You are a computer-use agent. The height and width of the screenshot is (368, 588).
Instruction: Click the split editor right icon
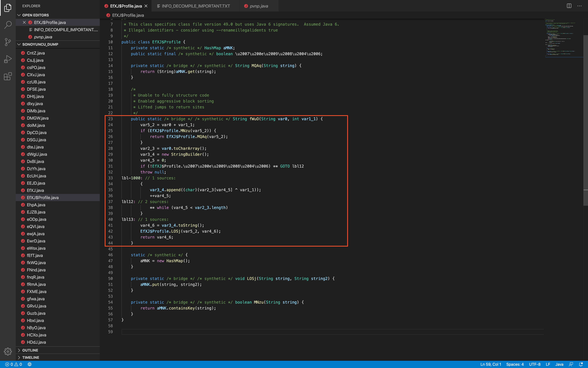[x=569, y=6]
